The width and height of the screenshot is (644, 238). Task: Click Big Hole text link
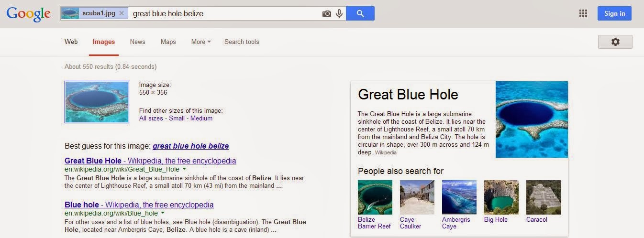[496, 220]
